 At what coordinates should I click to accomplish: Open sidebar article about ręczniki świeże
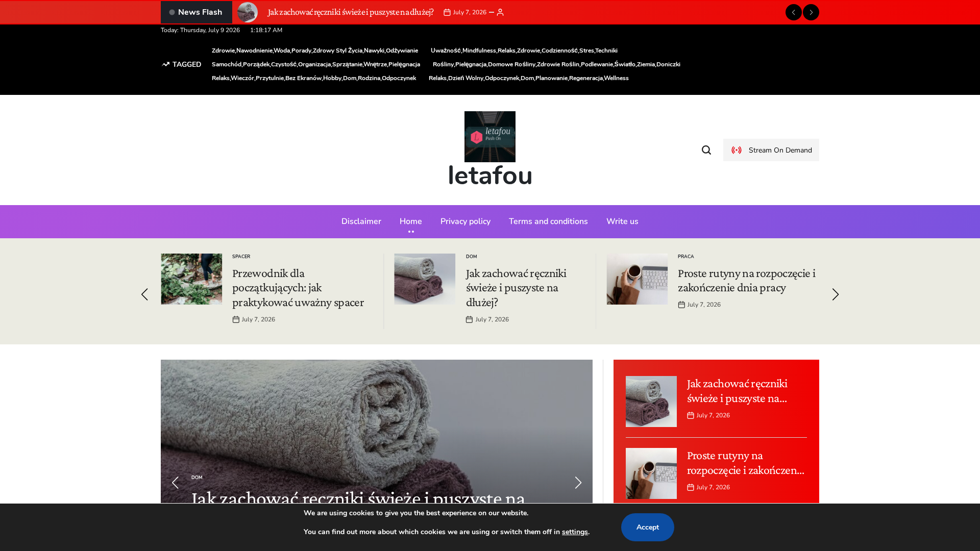737,391
